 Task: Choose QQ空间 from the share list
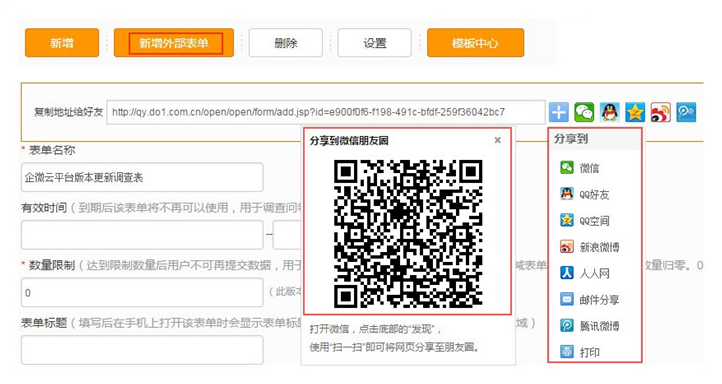[584, 220]
